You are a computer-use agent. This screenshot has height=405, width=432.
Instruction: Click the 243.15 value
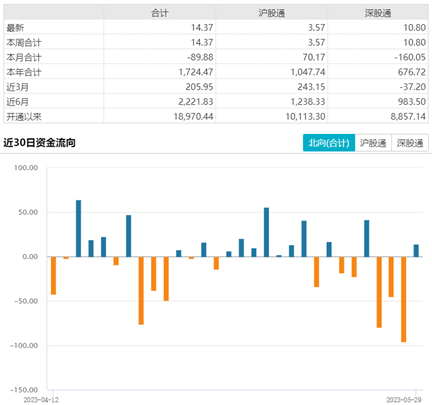click(311, 87)
